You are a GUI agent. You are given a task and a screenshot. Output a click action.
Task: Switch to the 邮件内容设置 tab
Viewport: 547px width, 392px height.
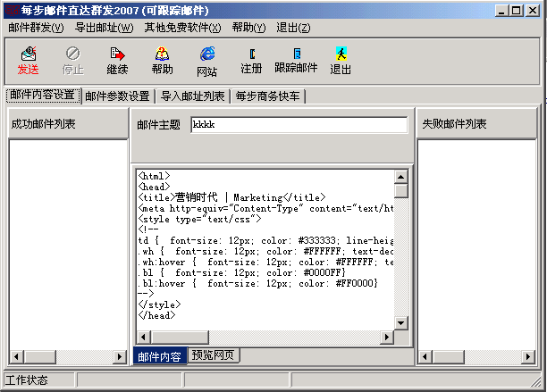43,95
